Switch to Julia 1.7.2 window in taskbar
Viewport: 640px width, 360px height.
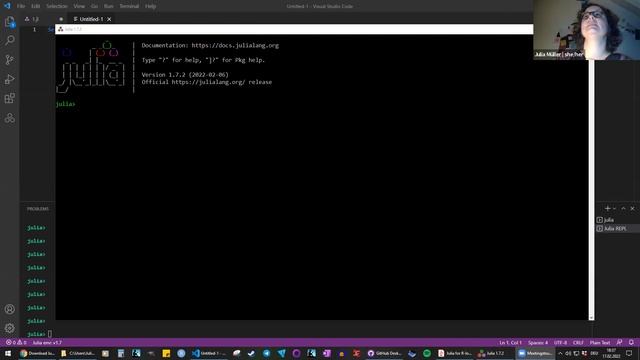coord(493,353)
